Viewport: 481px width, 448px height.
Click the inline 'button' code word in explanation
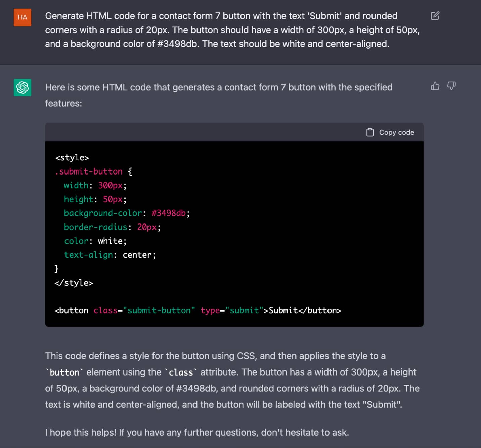64,372
